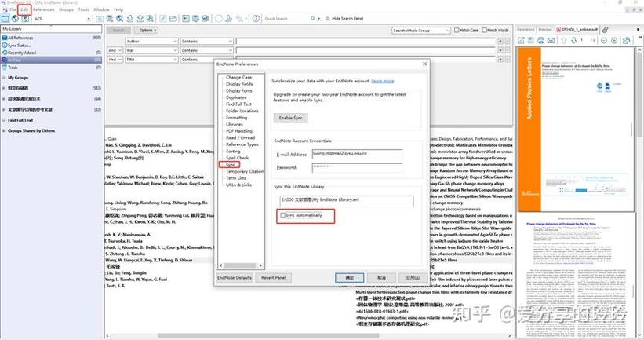Click the Revert Panel button
This screenshot has width=644, height=340.
pos(273,277)
